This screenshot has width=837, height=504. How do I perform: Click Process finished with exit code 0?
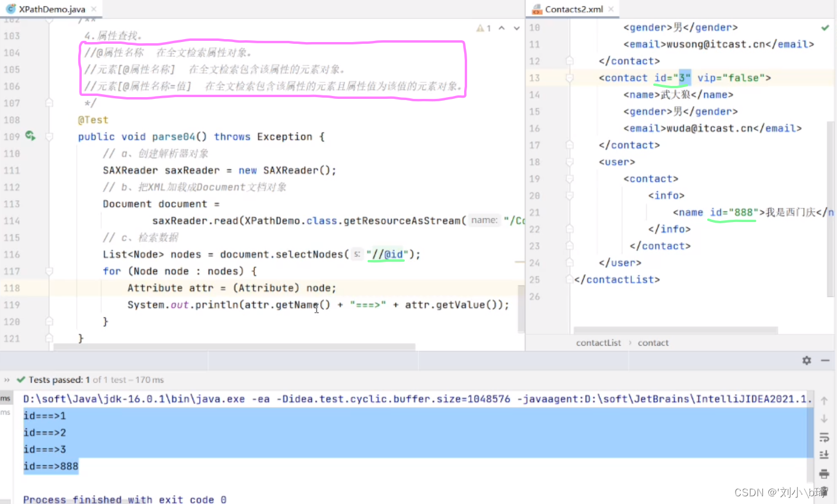tap(124, 499)
